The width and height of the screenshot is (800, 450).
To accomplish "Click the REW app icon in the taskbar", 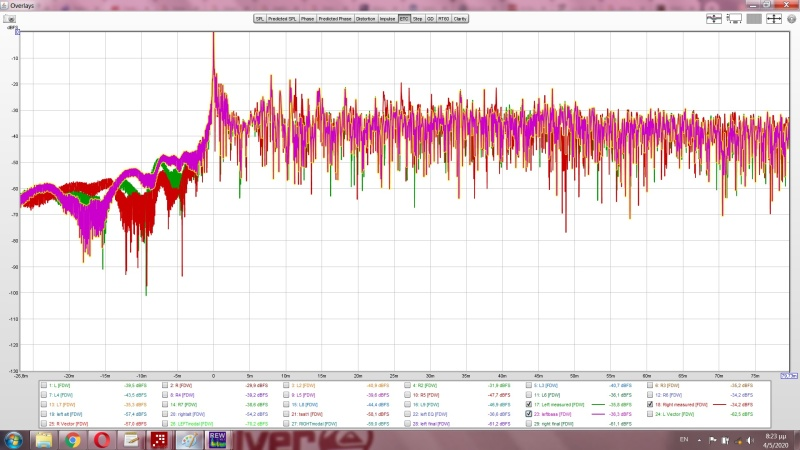I will pyautogui.click(x=217, y=439).
